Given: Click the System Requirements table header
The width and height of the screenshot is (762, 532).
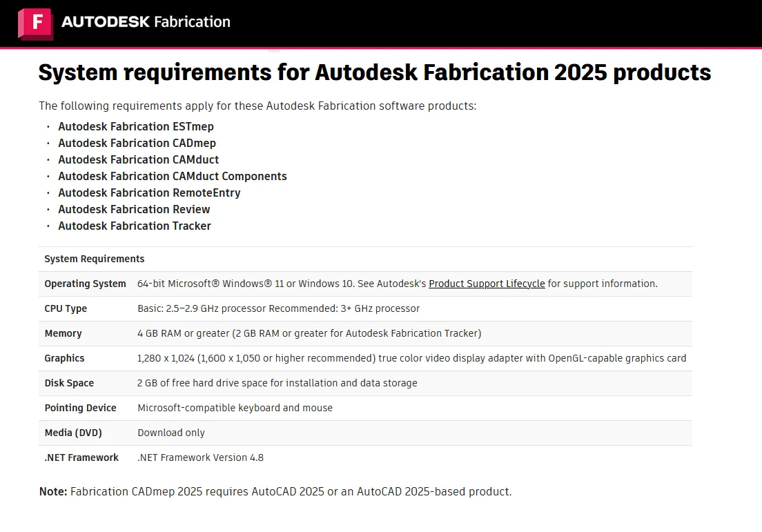Looking at the screenshot, I should click(95, 259).
